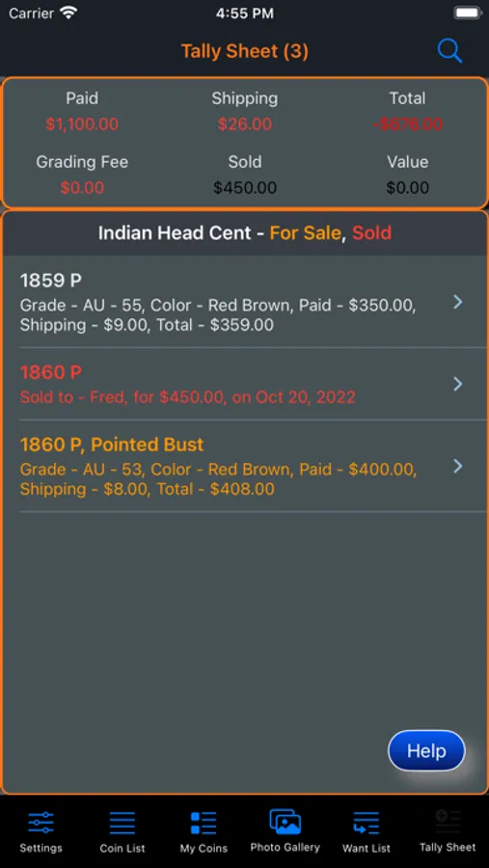Tap the Total value -$676.00
The height and width of the screenshot is (868, 489).
click(x=408, y=124)
